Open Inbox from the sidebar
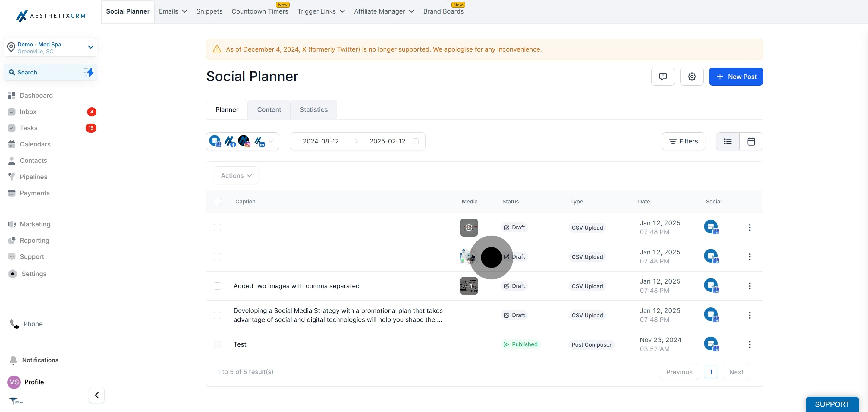Screen dimensions: 868x412 click(x=28, y=112)
